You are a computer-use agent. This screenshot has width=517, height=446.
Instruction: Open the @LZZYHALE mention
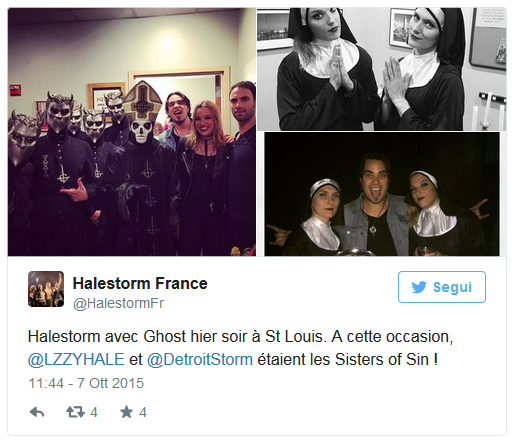tap(76, 360)
